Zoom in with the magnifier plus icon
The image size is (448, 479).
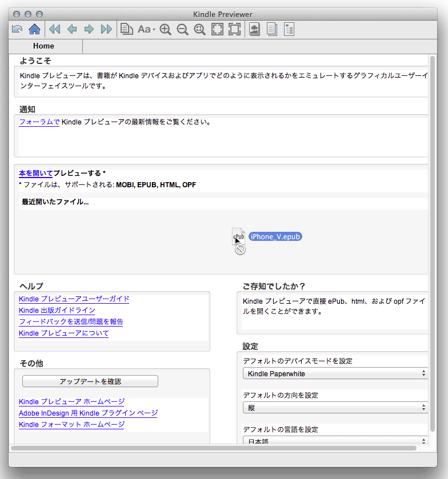166,29
